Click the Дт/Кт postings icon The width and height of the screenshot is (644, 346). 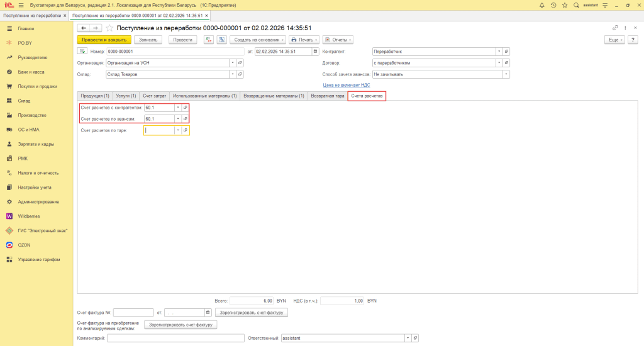[209, 40]
